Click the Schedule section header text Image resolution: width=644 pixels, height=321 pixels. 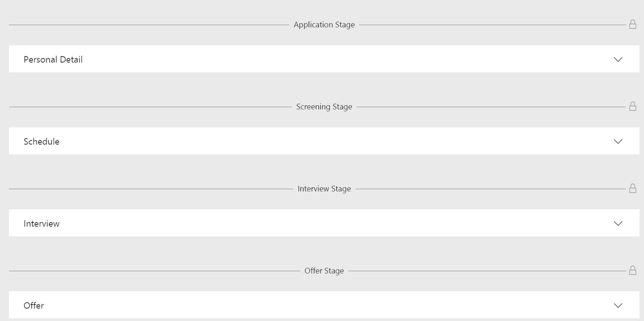[42, 141]
